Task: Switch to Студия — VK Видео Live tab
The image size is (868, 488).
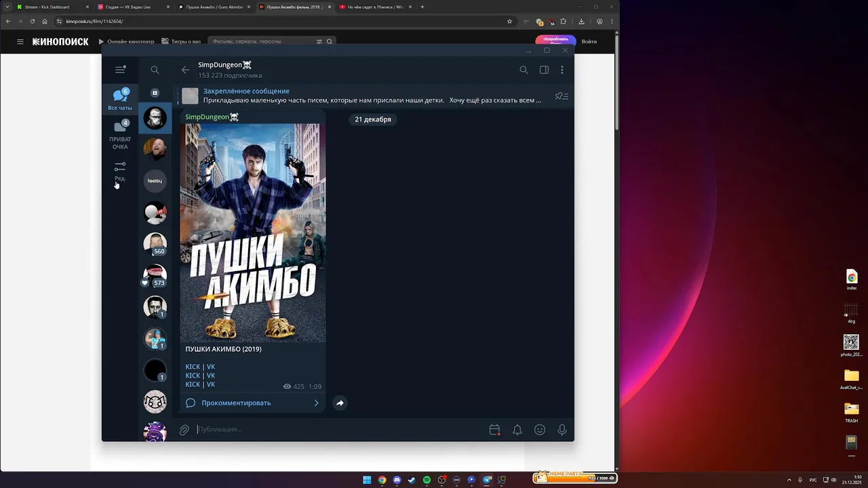Action: (x=134, y=7)
